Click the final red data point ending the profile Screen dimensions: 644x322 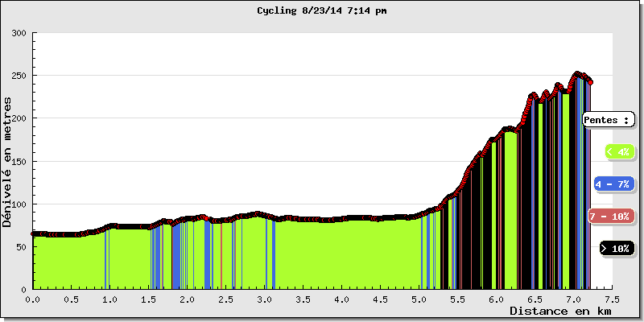[590, 83]
